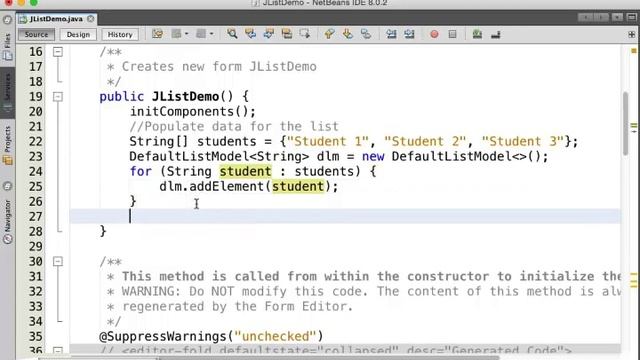Click the editor split handle icon
Screen dimensions: 640x360
click(x=631, y=35)
